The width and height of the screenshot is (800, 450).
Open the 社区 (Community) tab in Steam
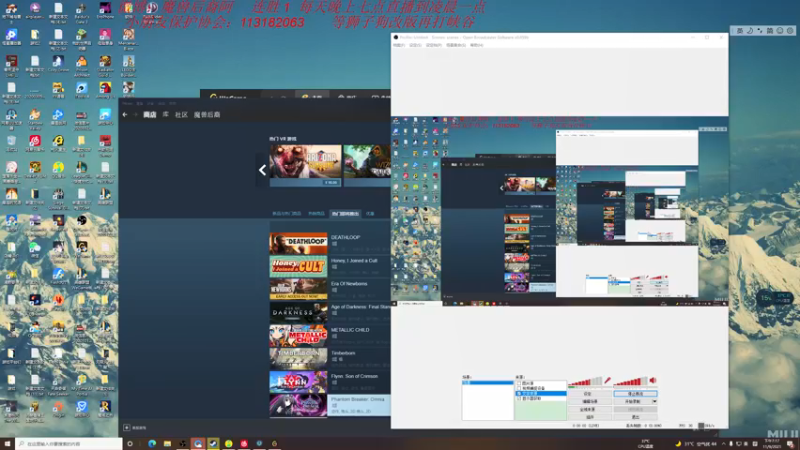coord(181,115)
